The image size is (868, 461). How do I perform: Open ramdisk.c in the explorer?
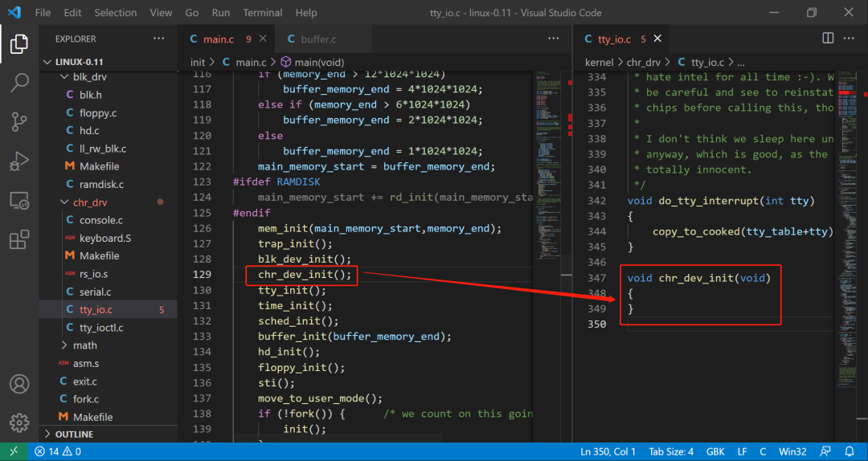pos(108,184)
